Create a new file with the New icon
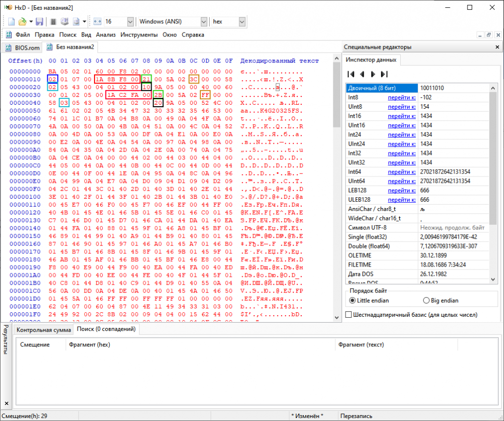Image resolution: width=504 pixels, height=421 pixels. pos(11,22)
